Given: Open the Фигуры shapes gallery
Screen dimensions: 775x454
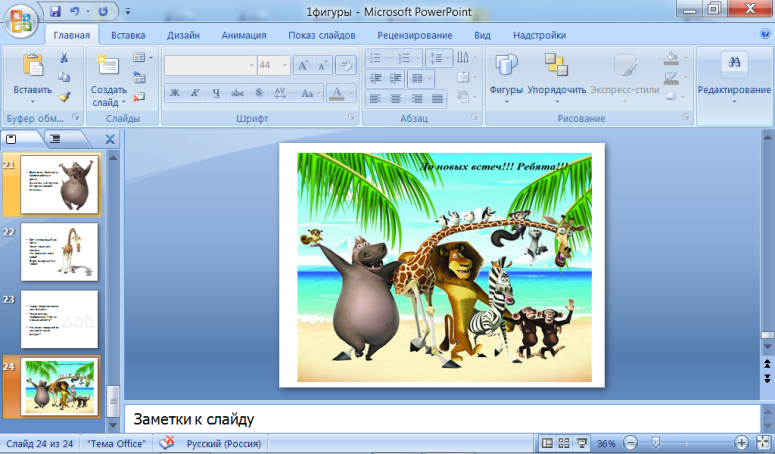Looking at the screenshot, I should pyautogui.click(x=506, y=78).
